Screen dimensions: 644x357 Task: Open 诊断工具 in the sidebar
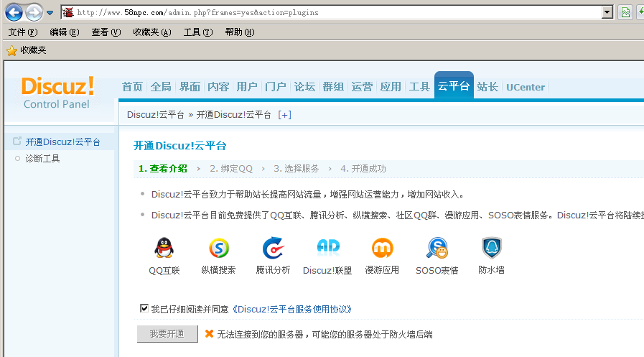pyautogui.click(x=42, y=159)
